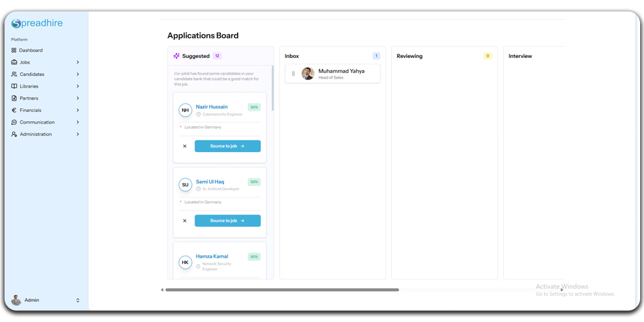Source Sami Ul Haq to job
Image resolution: width=644 pixels, height=322 pixels.
(x=227, y=221)
